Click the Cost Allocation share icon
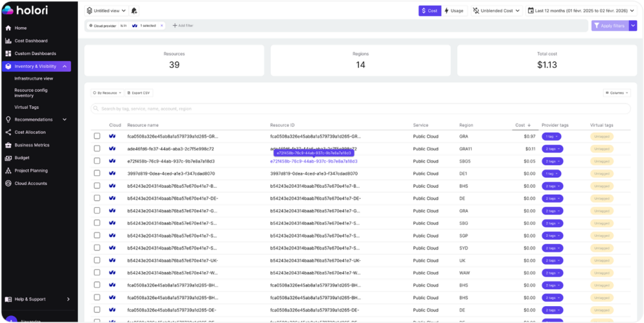644x323 pixels. pos(8,132)
